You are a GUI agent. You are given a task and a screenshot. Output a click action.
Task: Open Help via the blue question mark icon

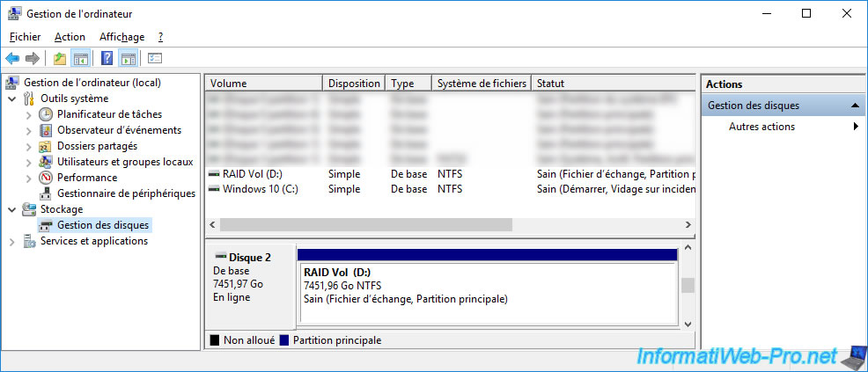(x=107, y=58)
